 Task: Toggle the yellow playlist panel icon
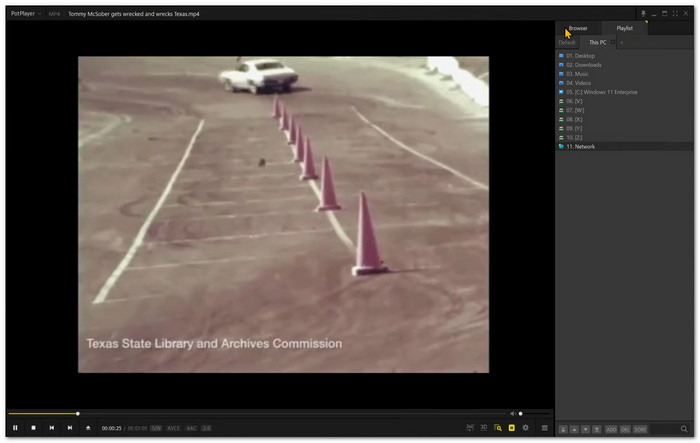pyautogui.click(x=512, y=428)
